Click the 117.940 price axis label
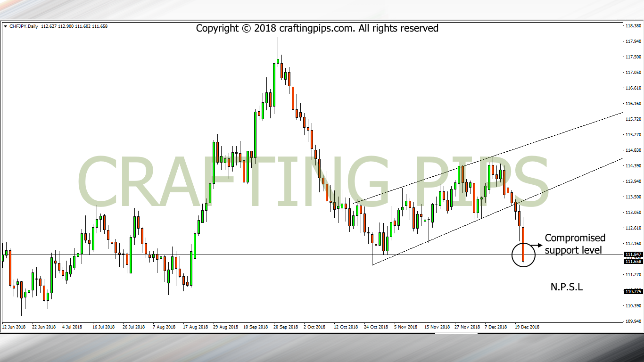 [x=633, y=41]
